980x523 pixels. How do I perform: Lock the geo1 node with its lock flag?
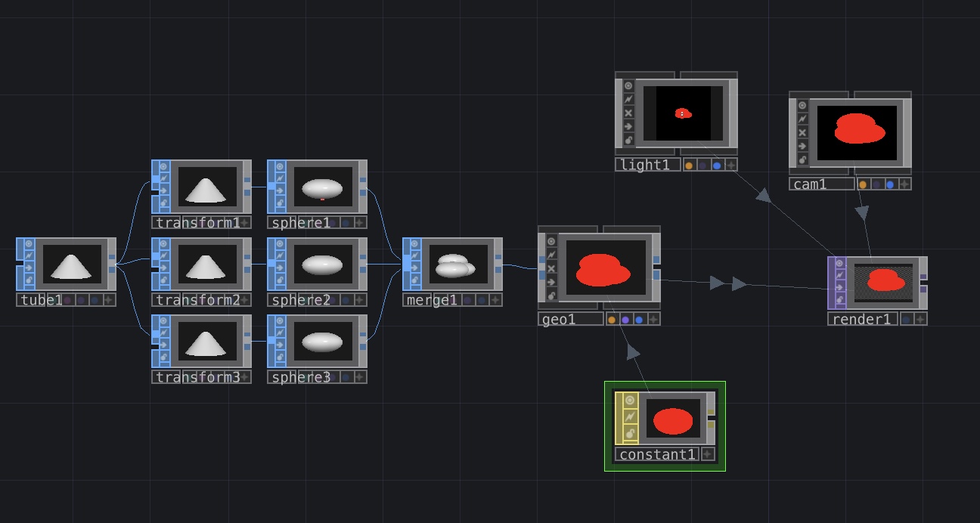tap(551, 296)
